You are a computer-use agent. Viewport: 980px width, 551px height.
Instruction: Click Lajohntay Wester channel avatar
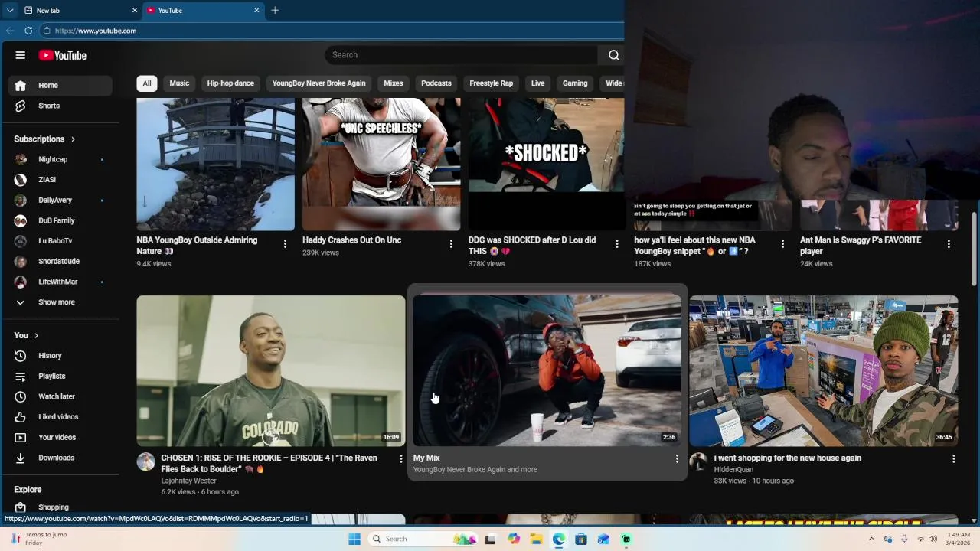pos(145,461)
